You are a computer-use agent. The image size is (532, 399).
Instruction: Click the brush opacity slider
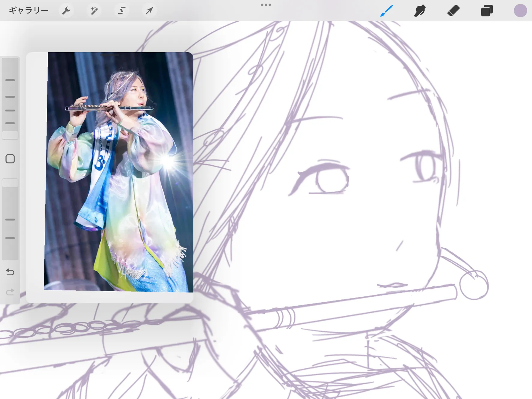coord(10,219)
